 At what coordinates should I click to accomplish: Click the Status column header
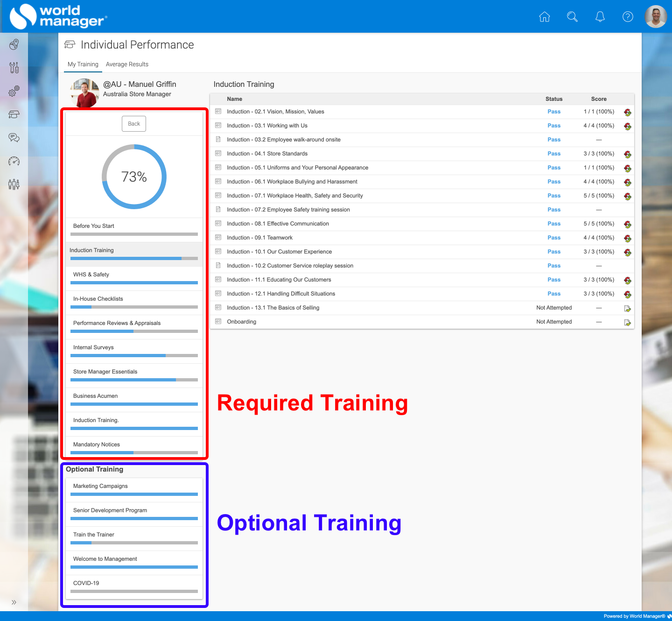tap(554, 99)
